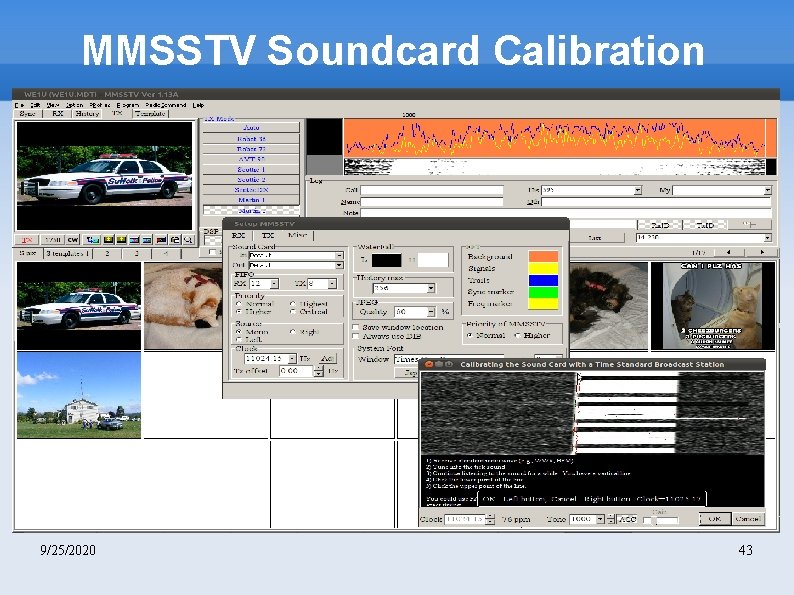Expand the His RST dropdown in Log
794x595 pixels.
coord(637,190)
